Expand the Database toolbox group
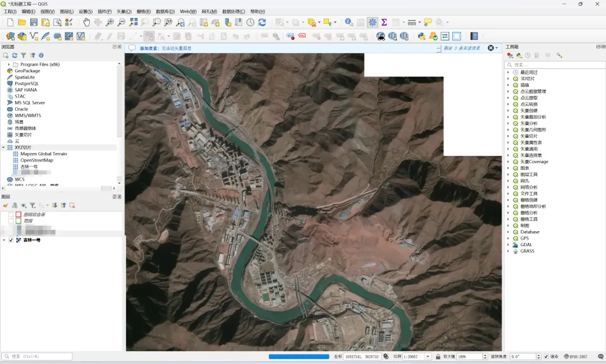This screenshot has width=606, height=364. pos(508,232)
